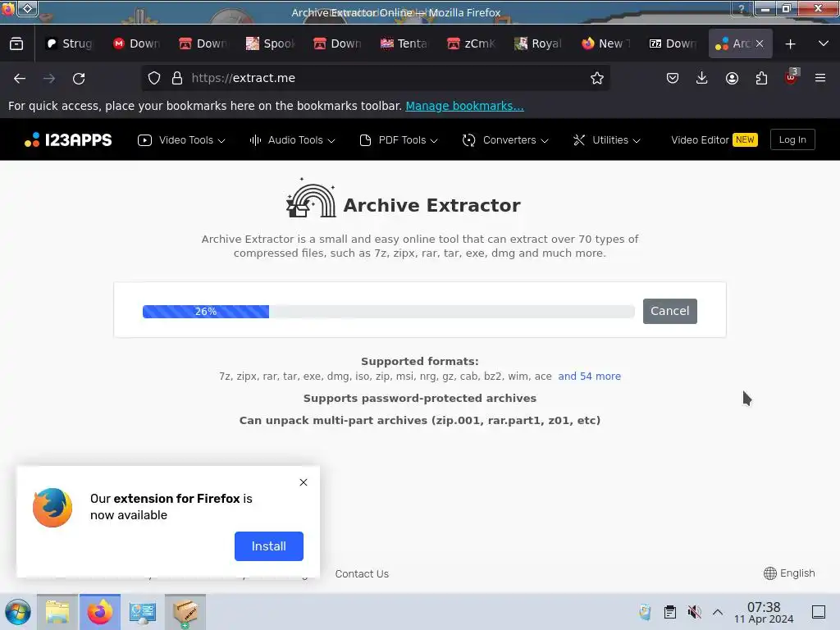Open the File Explorer taskbar icon

coord(57,612)
